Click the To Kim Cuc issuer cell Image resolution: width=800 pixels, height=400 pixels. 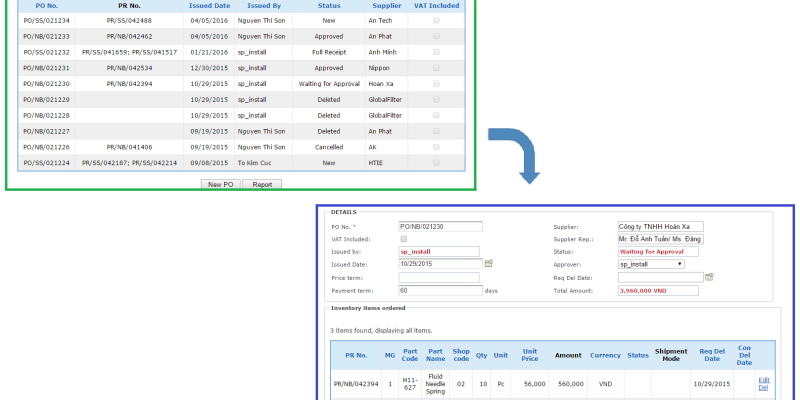[264, 163]
